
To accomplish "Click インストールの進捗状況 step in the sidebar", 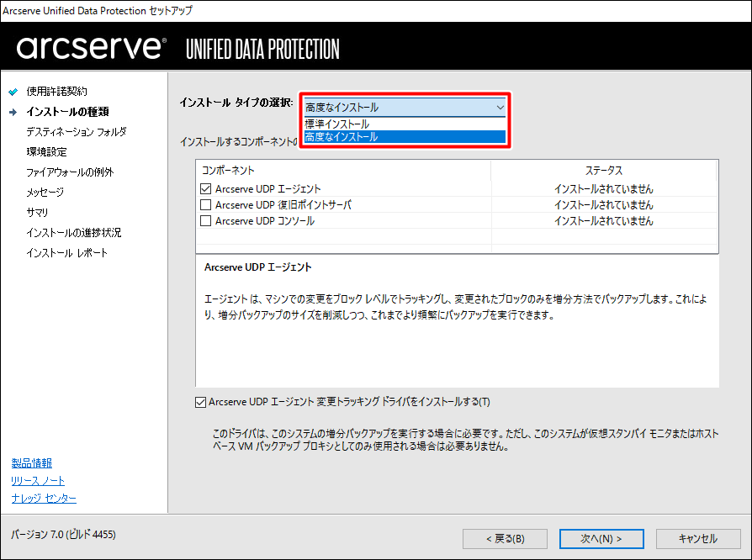I will point(74,233).
